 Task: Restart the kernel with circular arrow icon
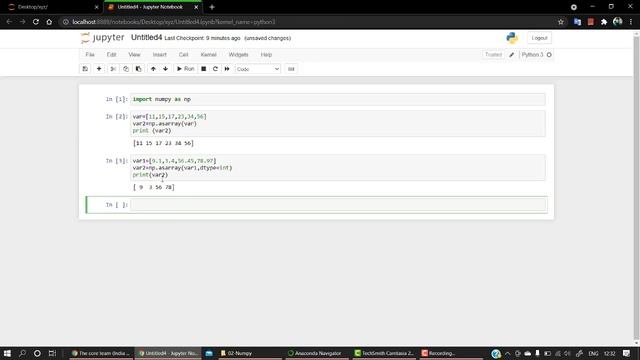(215, 69)
